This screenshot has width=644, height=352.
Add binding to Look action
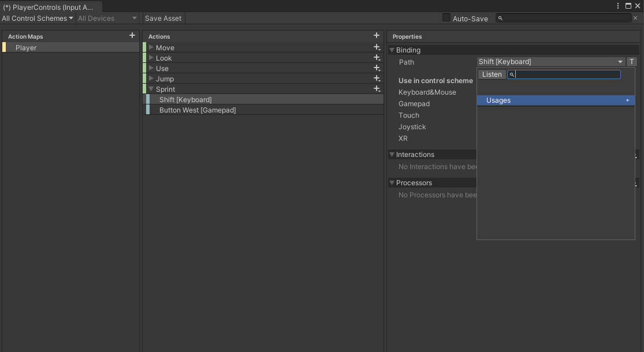click(377, 58)
